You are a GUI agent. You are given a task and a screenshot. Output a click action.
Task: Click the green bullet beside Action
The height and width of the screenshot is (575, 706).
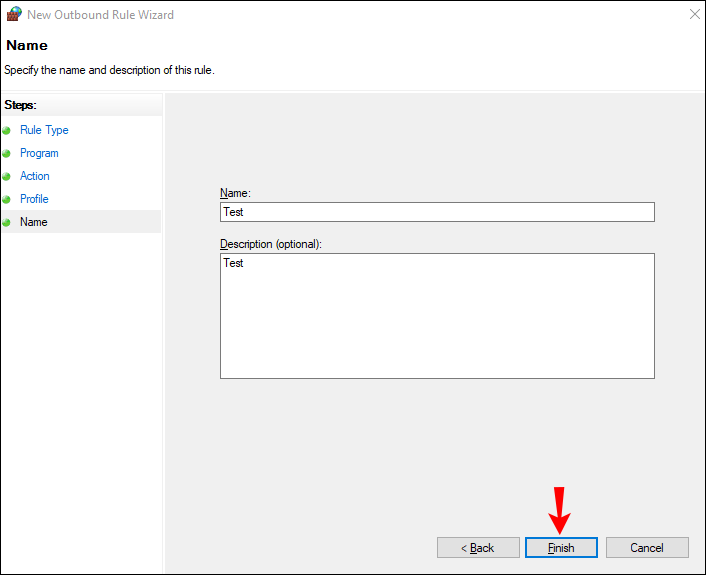7,176
